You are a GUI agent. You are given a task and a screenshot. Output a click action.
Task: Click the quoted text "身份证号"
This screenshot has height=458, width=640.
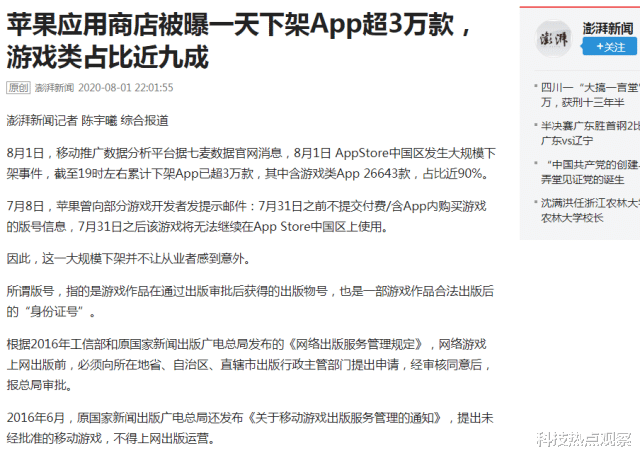[54, 312]
